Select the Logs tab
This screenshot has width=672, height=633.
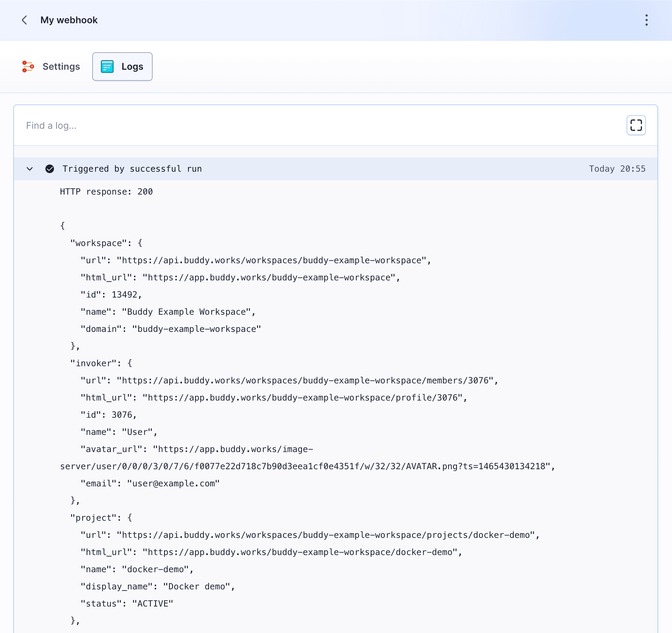(122, 67)
